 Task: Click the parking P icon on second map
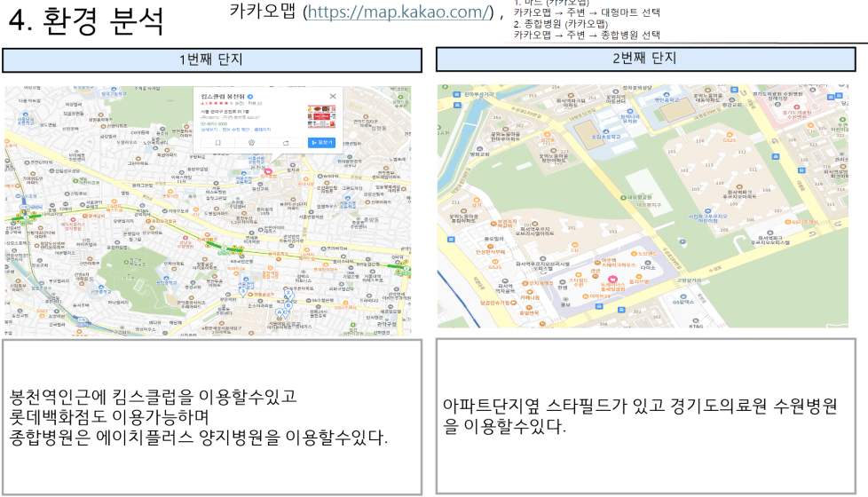point(683,242)
